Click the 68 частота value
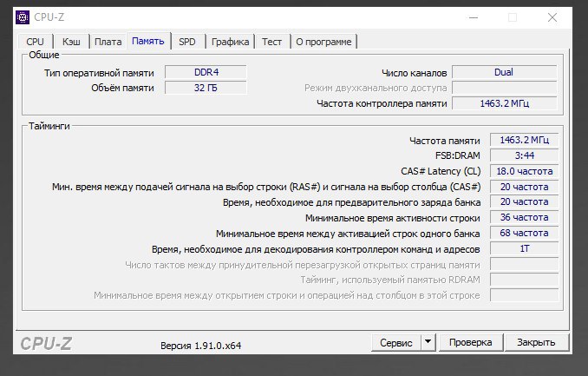This screenshot has width=588, height=376. [x=524, y=234]
